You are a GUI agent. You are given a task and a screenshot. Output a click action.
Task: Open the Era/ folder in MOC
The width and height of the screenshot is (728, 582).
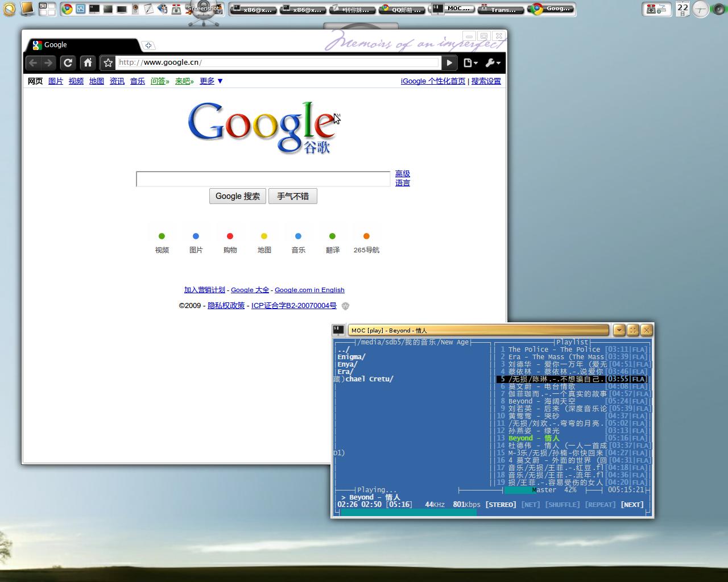[345, 372]
